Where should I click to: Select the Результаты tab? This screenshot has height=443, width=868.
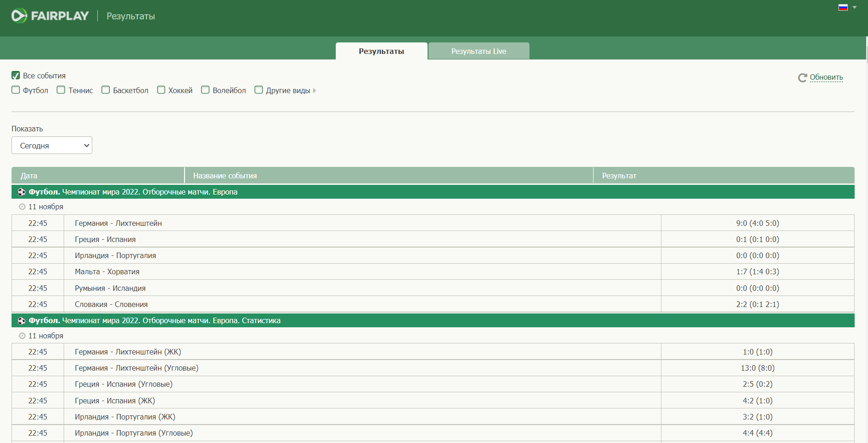381,51
